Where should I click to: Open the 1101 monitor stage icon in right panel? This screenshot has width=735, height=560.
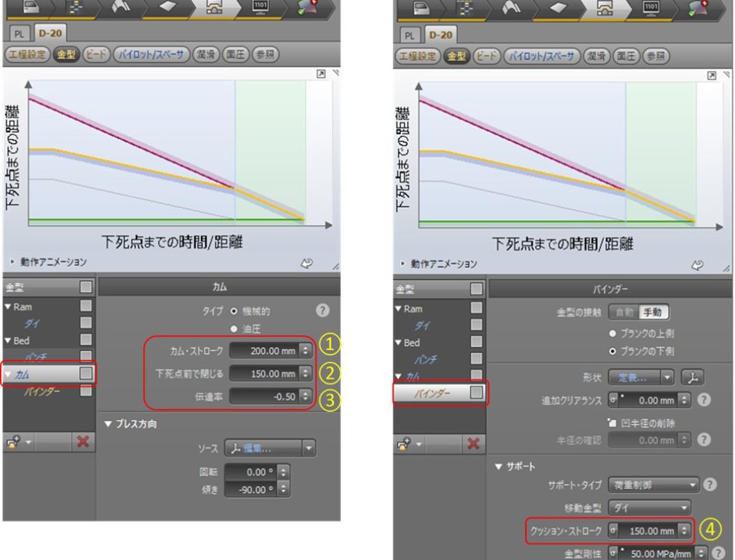tap(650, 7)
